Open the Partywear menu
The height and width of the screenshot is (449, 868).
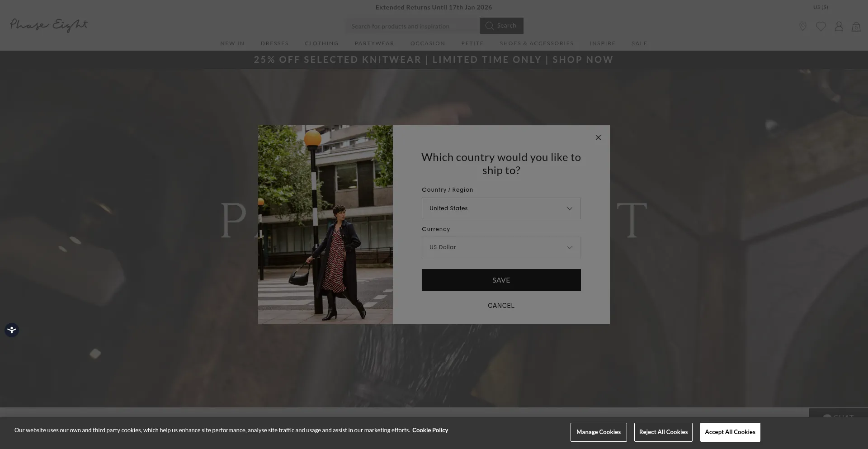click(374, 43)
